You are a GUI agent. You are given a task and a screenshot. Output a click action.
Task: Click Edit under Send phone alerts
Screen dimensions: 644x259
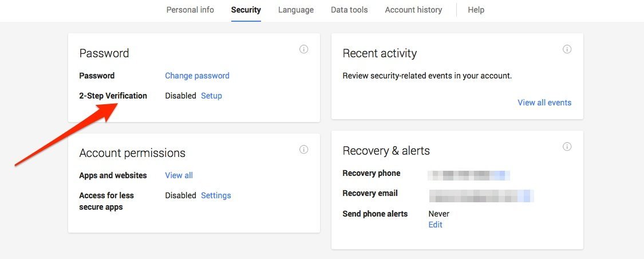(436, 225)
